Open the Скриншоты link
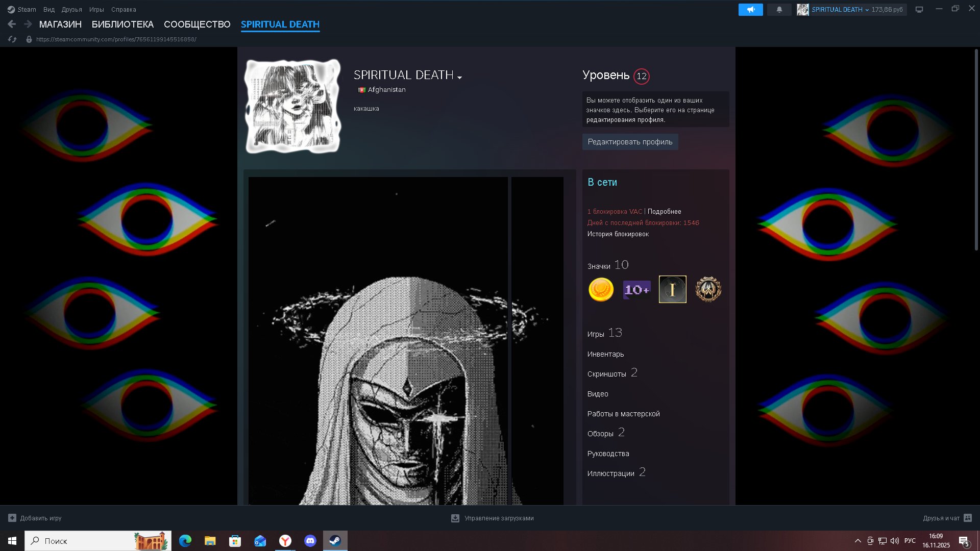The width and height of the screenshot is (980, 551). point(606,374)
